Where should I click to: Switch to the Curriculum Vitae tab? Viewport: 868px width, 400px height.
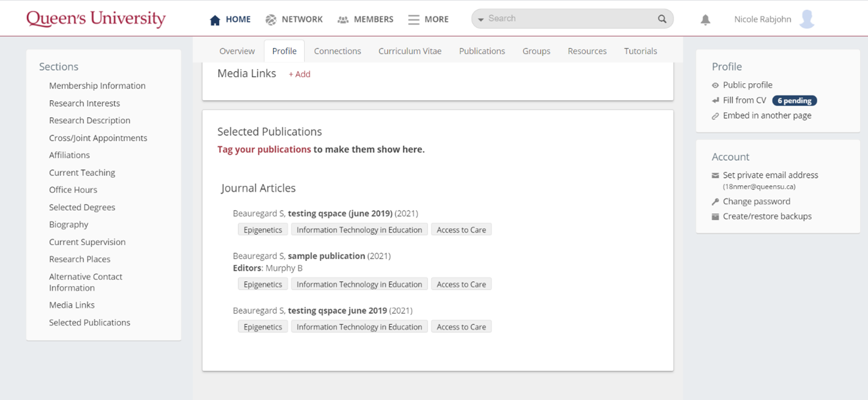[x=410, y=51]
